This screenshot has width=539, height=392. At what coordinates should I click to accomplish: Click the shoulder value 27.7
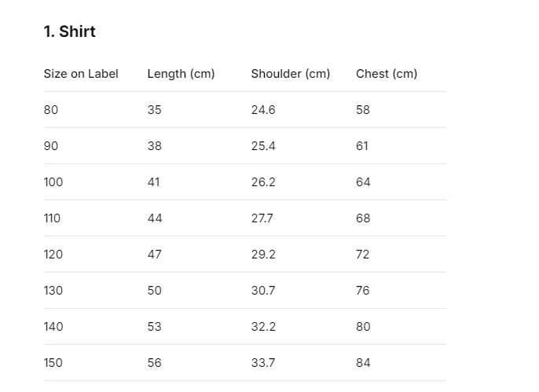pyautogui.click(x=262, y=218)
